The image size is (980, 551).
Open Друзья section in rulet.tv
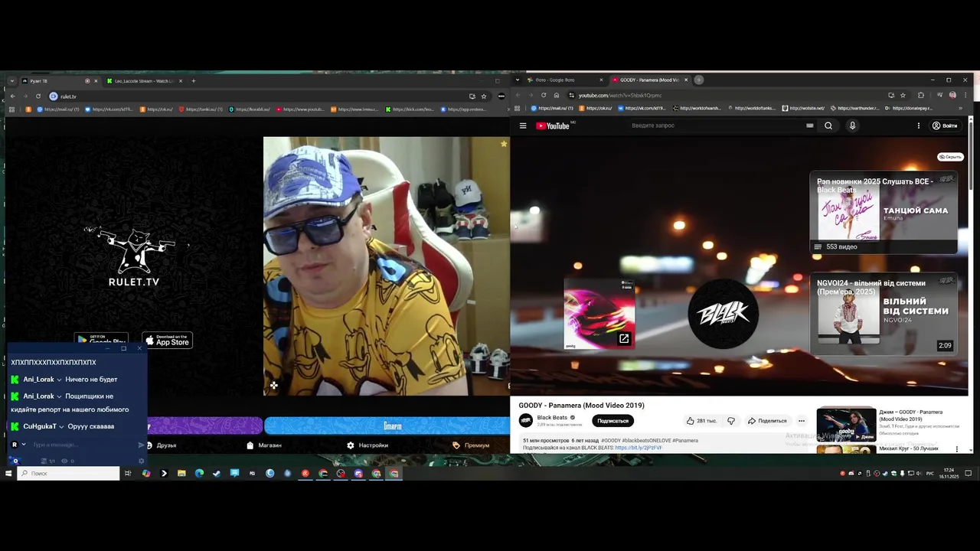pyautogui.click(x=162, y=445)
